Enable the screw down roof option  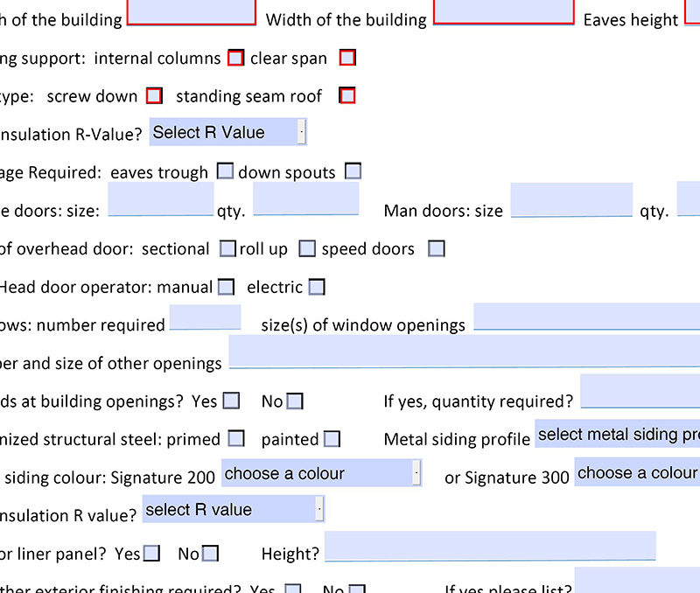pos(154,95)
